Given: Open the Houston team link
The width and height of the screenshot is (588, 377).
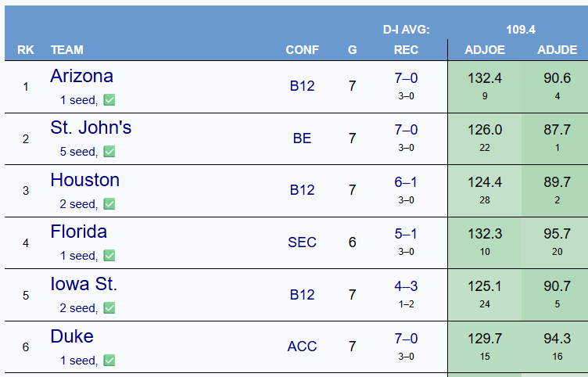Looking at the screenshot, I should [x=84, y=180].
